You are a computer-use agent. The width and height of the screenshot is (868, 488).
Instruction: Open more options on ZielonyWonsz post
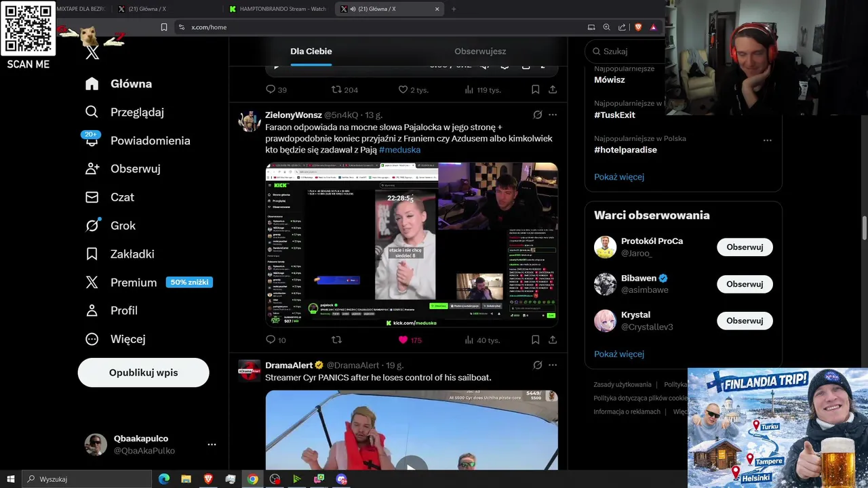tap(553, 115)
